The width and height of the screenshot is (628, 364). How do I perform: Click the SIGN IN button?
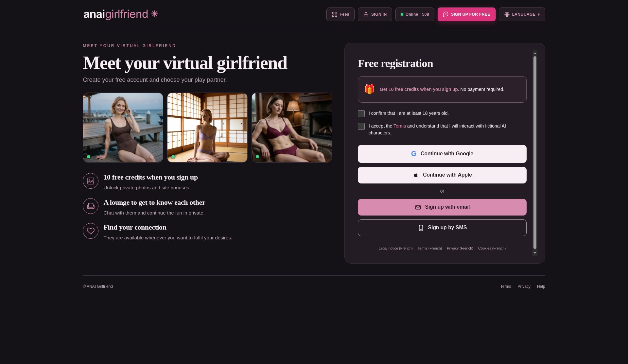click(375, 14)
